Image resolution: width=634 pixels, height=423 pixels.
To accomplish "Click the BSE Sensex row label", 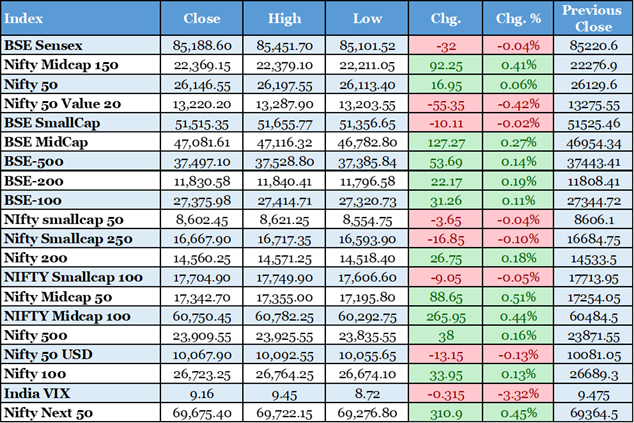I will 43,45.
